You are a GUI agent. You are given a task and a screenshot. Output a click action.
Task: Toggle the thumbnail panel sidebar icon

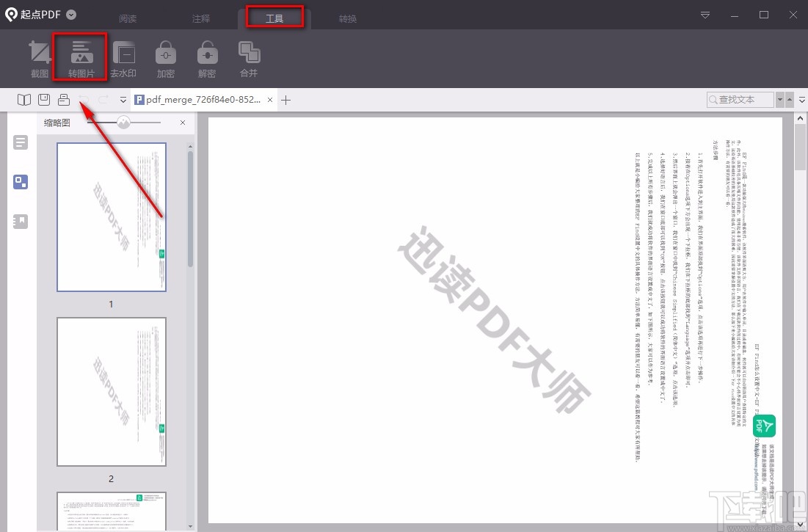click(21, 182)
